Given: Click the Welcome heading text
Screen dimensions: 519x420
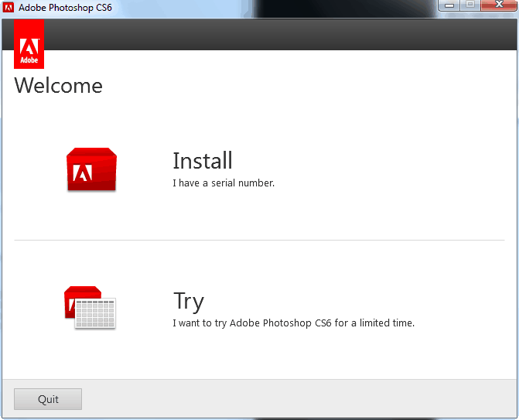Looking at the screenshot, I should (x=59, y=85).
